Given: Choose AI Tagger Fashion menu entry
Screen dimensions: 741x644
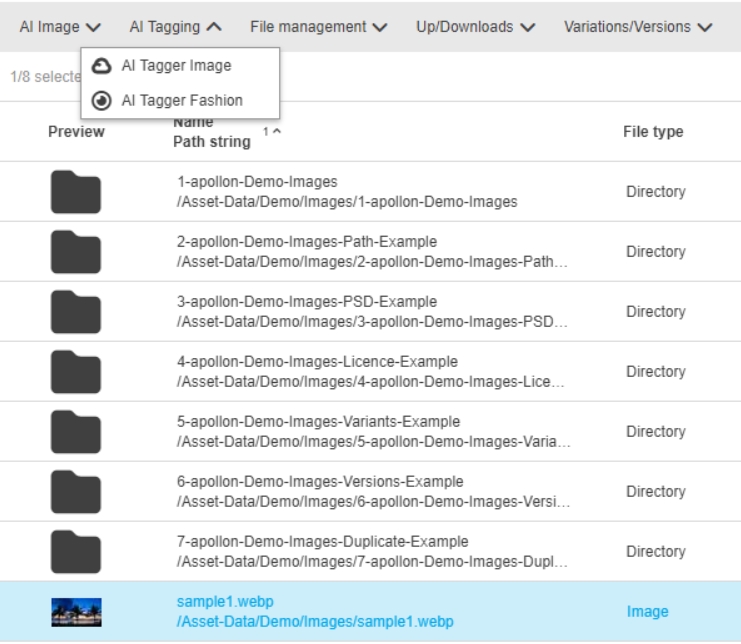Looking at the screenshot, I should [182, 100].
